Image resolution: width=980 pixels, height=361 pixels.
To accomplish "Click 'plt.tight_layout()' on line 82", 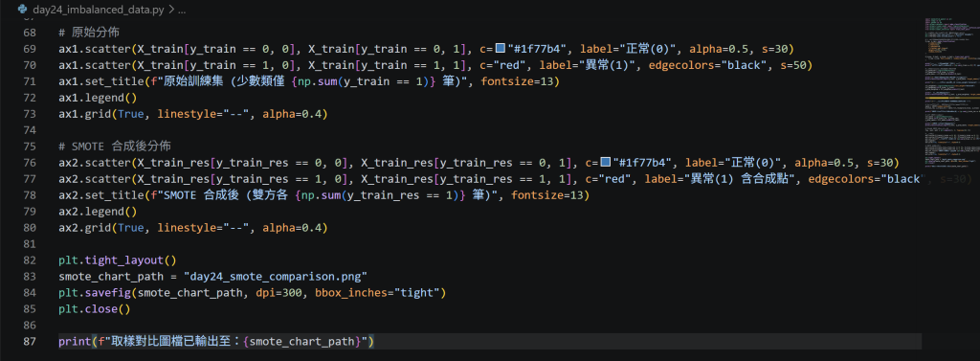I will [x=118, y=260].
